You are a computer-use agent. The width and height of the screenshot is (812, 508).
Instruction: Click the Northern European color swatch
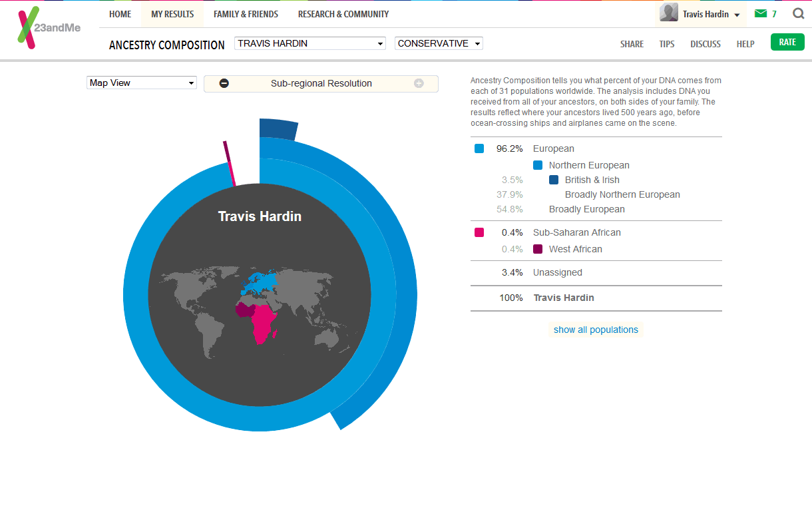(538, 165)
